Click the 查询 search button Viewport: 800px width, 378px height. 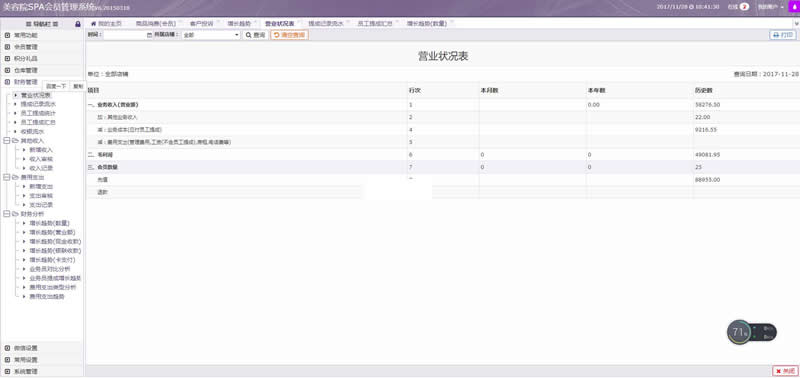255,35
